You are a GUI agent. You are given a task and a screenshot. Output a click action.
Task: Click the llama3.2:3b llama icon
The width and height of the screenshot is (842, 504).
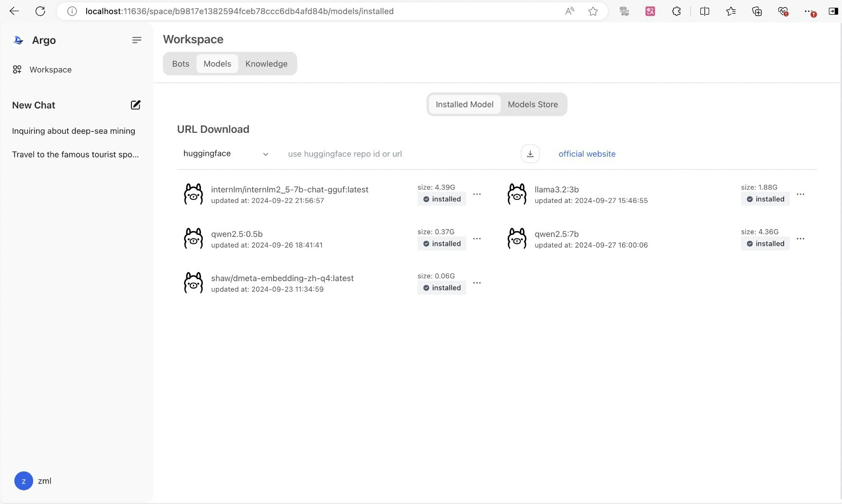point(517,194)
